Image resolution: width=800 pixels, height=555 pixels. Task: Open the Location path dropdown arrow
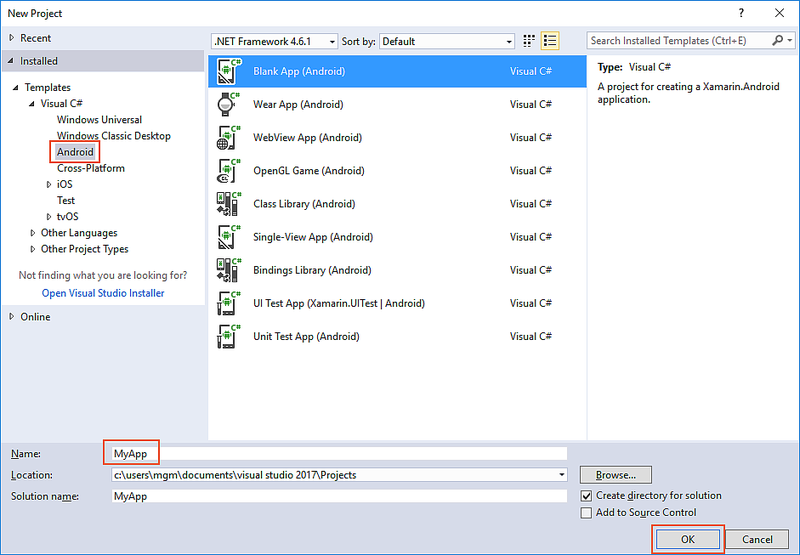point(561,475)
